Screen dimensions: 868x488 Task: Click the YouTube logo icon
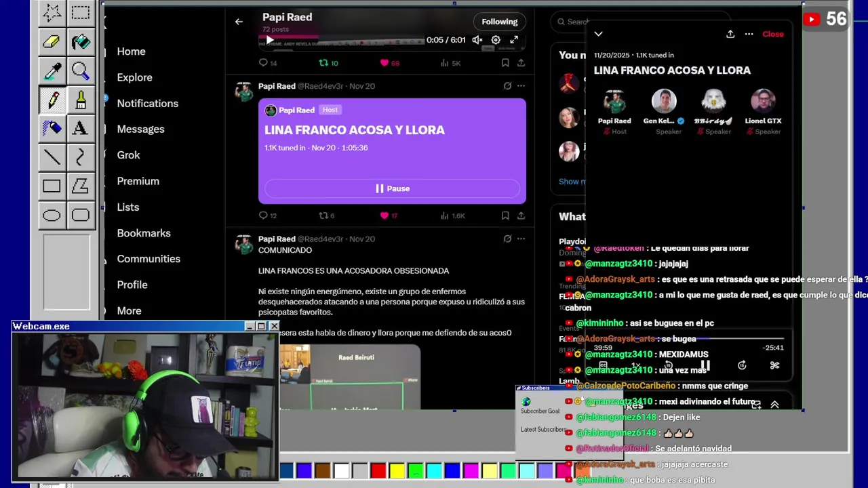811,19
